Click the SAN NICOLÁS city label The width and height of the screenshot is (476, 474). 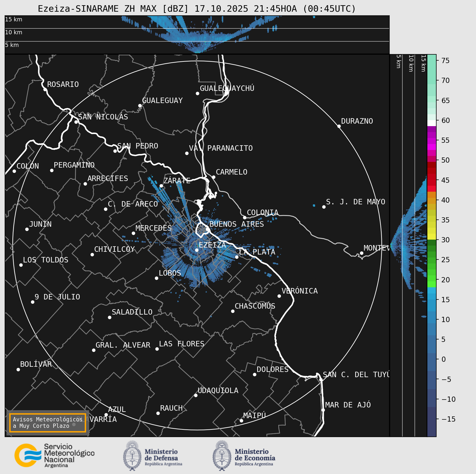[x=103, y=117]
